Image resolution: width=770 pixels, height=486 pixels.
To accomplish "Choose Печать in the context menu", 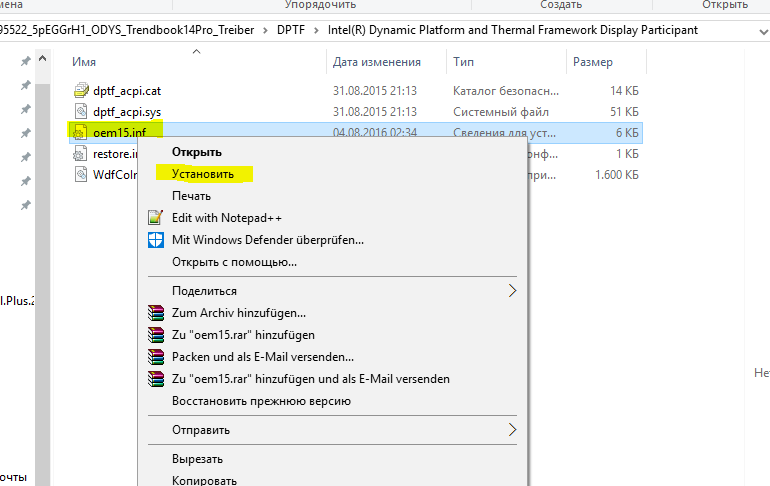I will (x=191, y=196).
